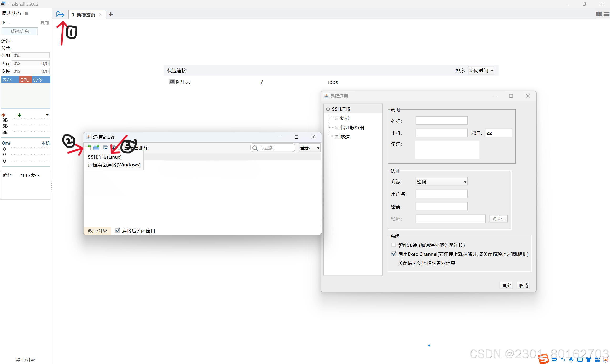
Task: Select SSH连接(Linux) menu entry
Action: click(x=105, y=157)
